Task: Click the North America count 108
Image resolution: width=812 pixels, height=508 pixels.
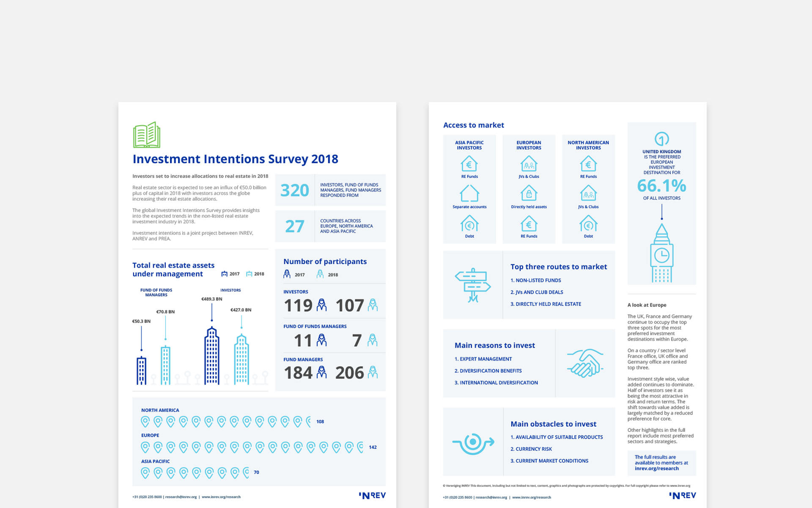Action: coord(320,422)
